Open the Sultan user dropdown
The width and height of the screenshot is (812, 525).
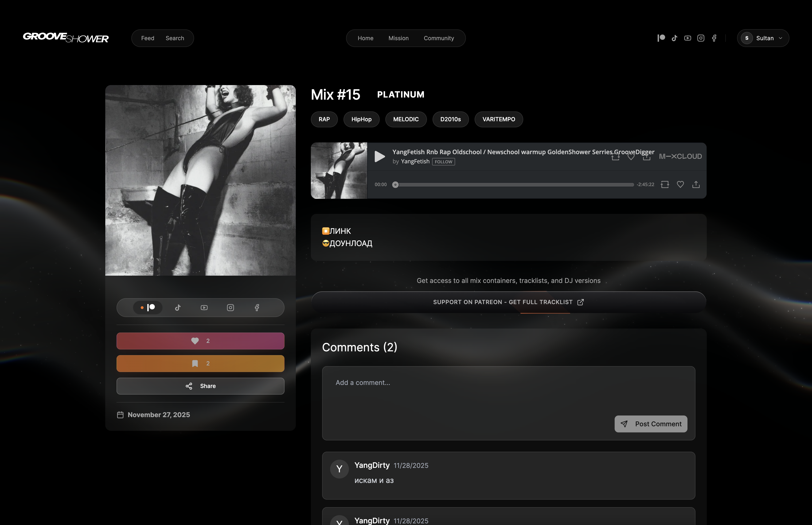[763, 38]
